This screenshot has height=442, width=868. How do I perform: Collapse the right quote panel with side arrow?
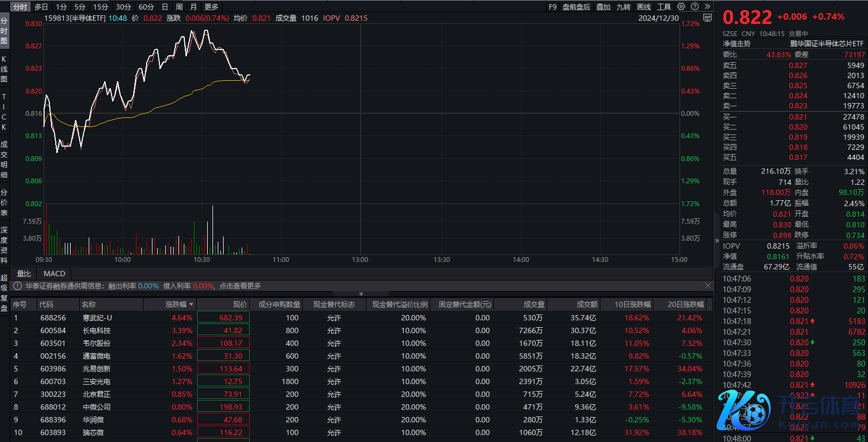717,241
